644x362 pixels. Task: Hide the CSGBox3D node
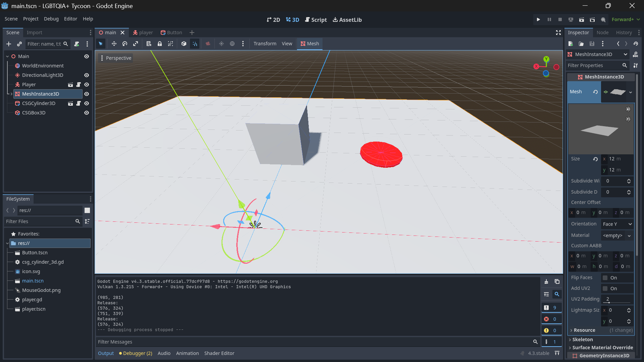coord(87,113)
